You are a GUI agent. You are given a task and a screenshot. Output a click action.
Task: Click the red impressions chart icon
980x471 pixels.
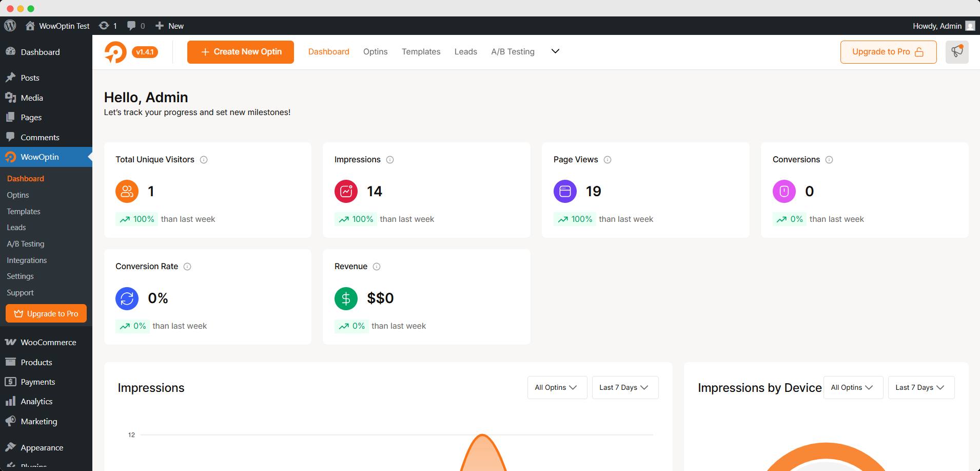point(346,192)
